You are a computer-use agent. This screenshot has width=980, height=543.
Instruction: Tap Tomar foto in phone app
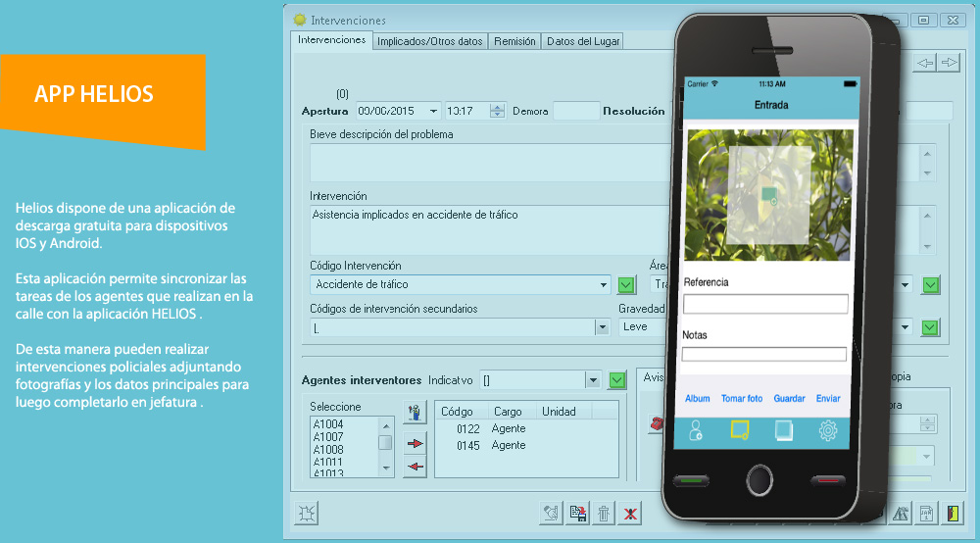pos(741,398)
